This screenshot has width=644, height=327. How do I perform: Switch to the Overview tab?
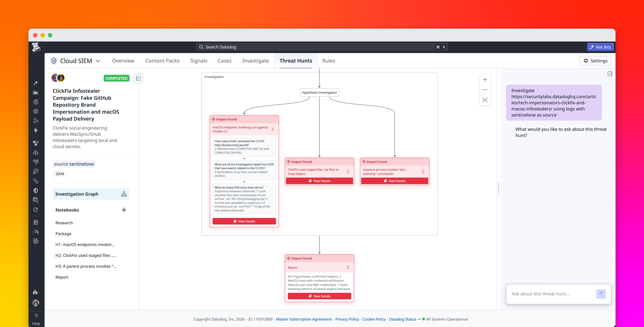tap(123, 61)
